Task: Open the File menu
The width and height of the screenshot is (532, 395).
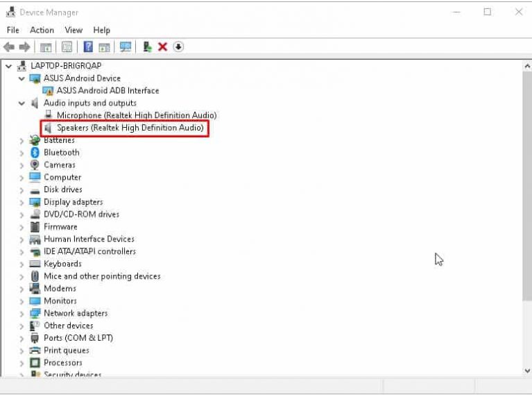Action: [x=13, y=31]
